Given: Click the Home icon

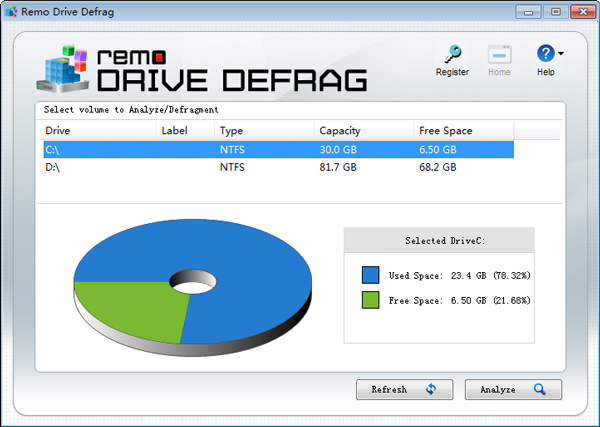Looking at the screenshot, I should 499,55.
